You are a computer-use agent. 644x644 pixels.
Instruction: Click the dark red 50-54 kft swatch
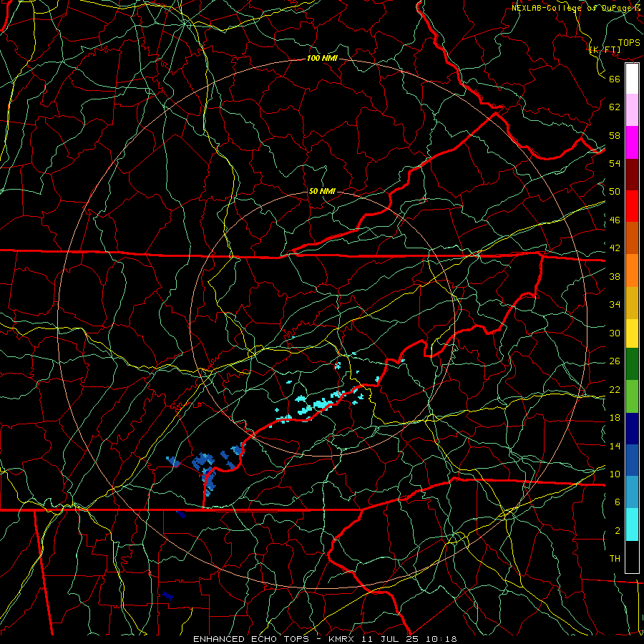pyautogui.click(x=632, y=175)
